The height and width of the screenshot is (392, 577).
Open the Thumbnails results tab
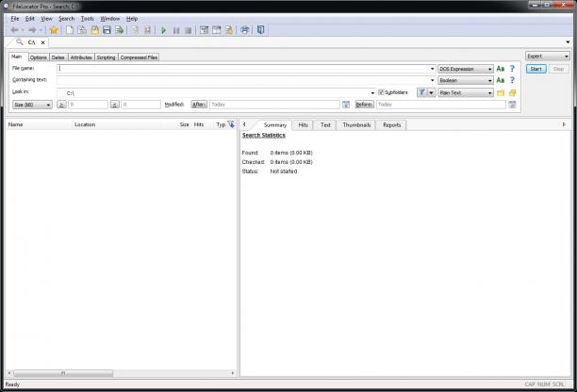click(356, 125)
